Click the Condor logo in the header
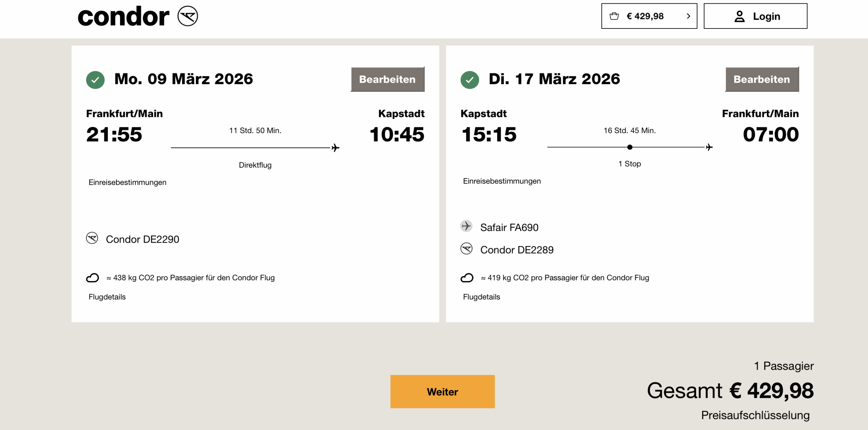This screenshot has height=430, width=868. tap(137, 16)
